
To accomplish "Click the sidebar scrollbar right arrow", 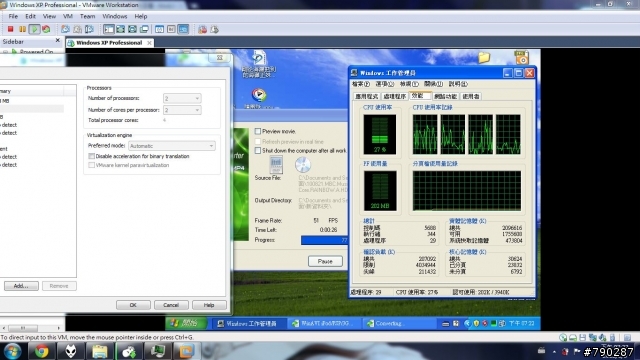I will coord(58,327).
